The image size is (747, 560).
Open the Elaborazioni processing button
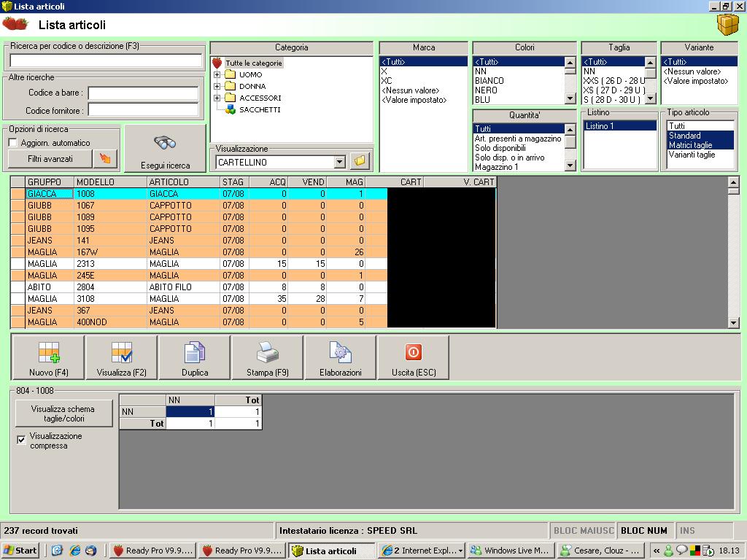tap(341, 357)
